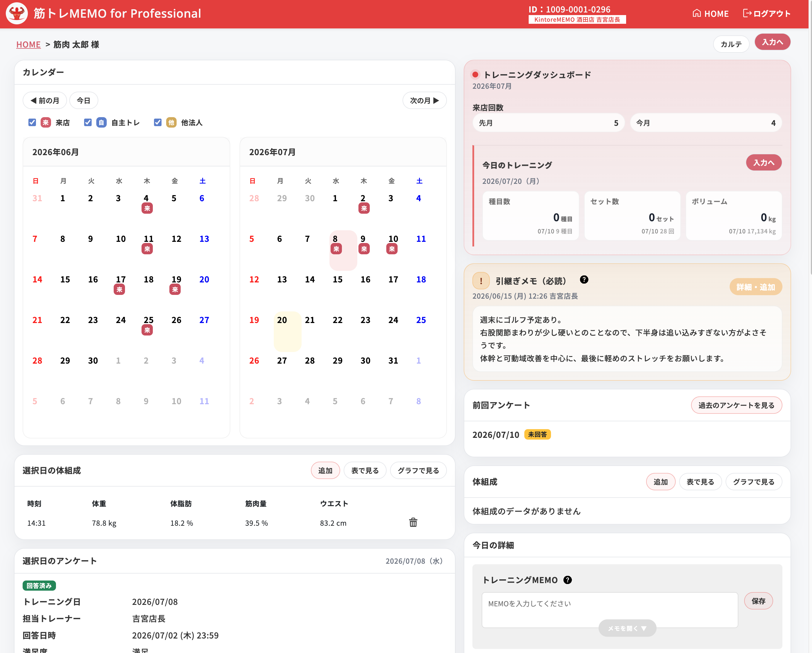Select June 1 in the June calendar

click(63, 198)
